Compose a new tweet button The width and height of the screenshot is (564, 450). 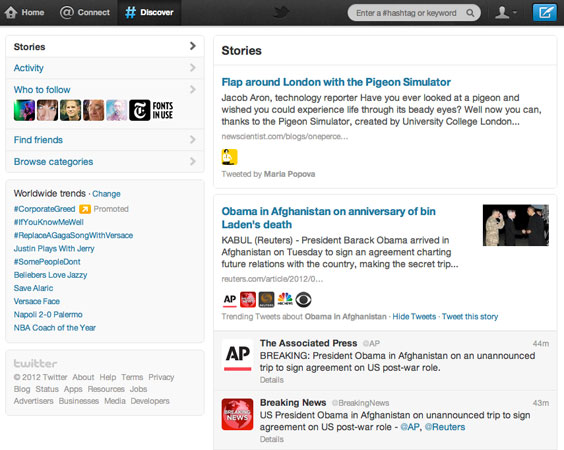[545, 13]
